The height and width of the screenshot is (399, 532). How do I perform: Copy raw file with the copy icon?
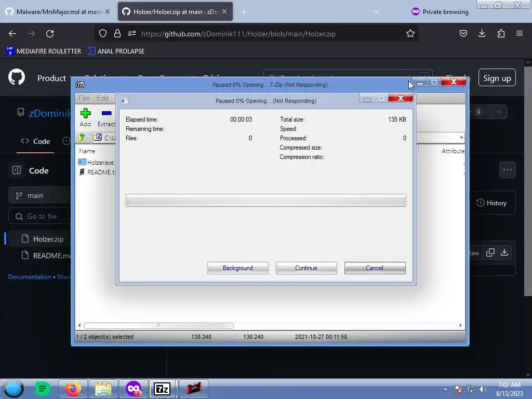(490, 252)
